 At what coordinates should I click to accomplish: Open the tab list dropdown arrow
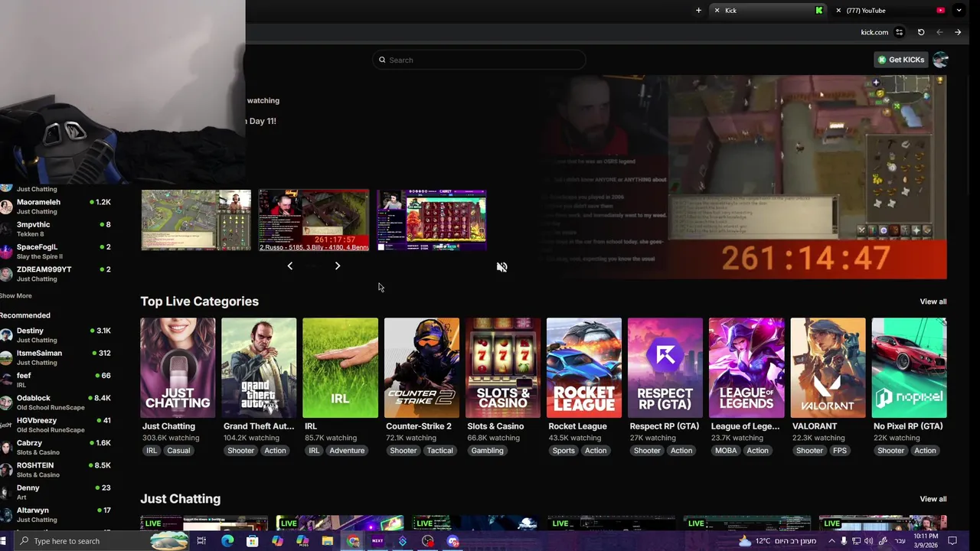coord(959,11)
